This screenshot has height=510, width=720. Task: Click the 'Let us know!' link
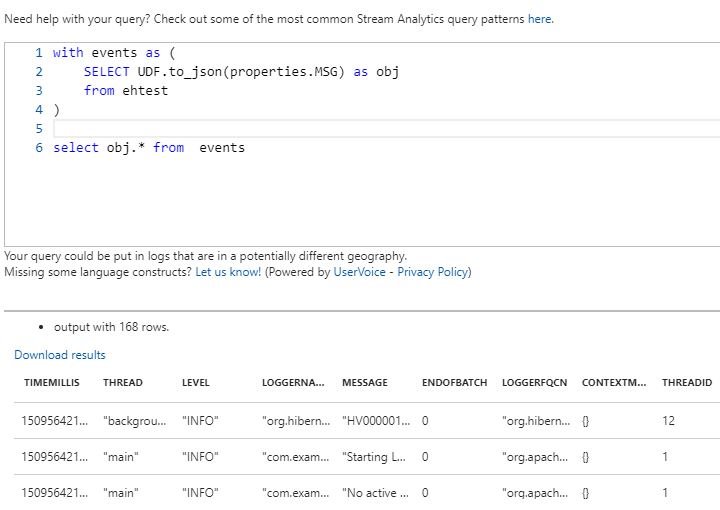pyautogui.click(x=228, y=272)
